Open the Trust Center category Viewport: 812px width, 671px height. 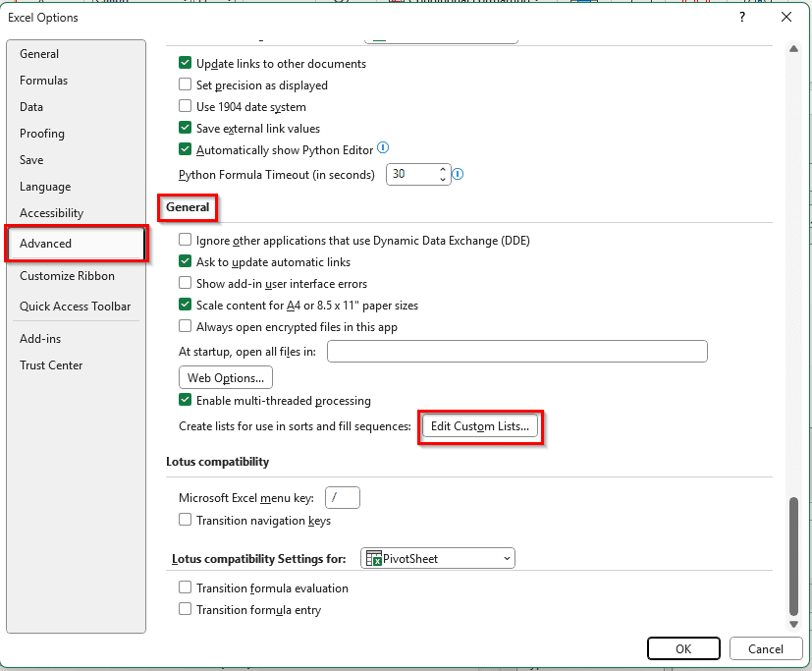pos(51,365)
